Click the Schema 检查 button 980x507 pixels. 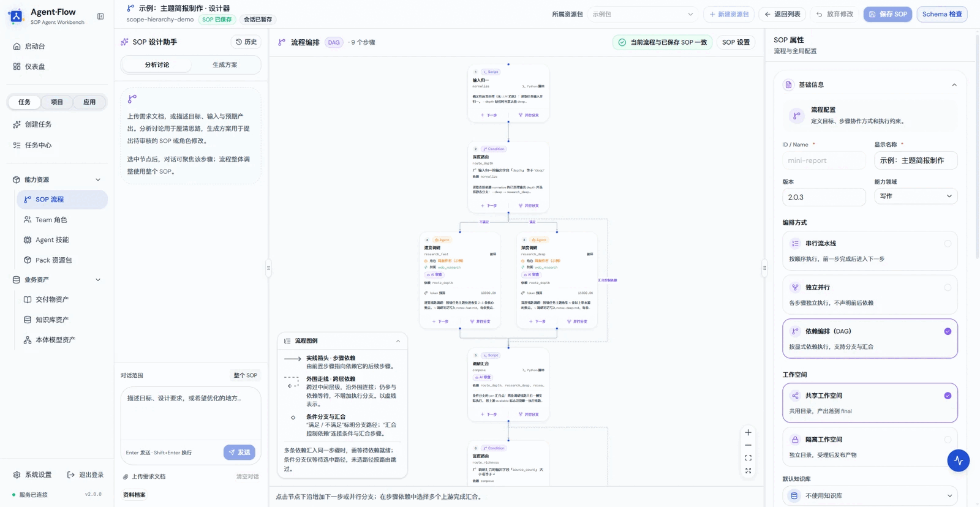942,14
